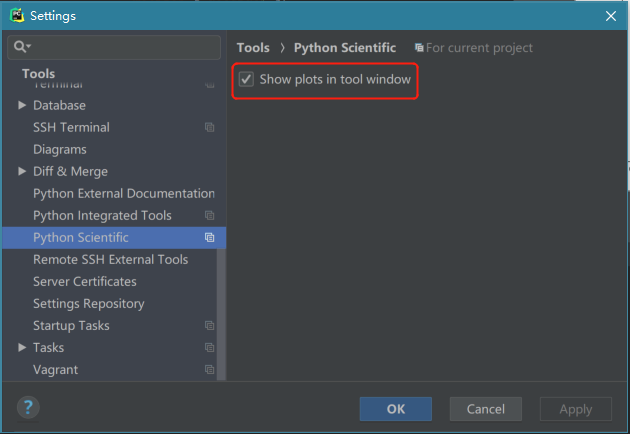Click the project-level icon beside SSH Terminal
This screenshot has width=630, height=434.
210,128
